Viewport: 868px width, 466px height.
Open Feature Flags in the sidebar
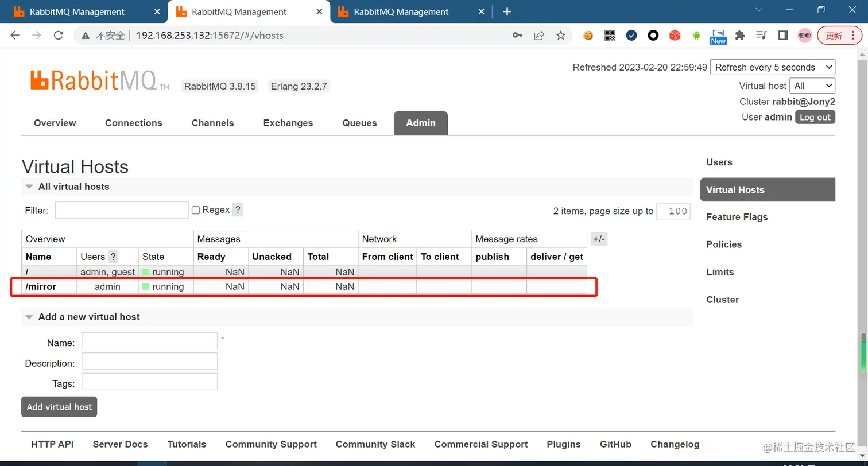coord(737,217)
